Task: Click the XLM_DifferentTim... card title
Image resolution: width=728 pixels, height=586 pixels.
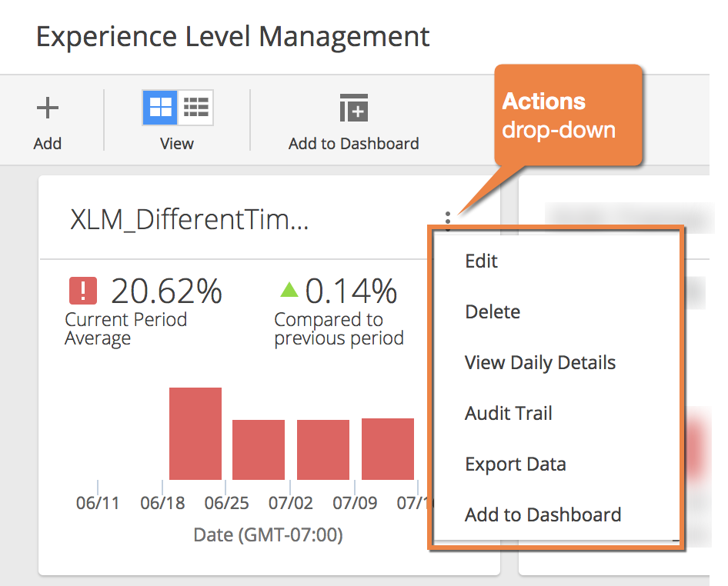Action: coord(189,219)
